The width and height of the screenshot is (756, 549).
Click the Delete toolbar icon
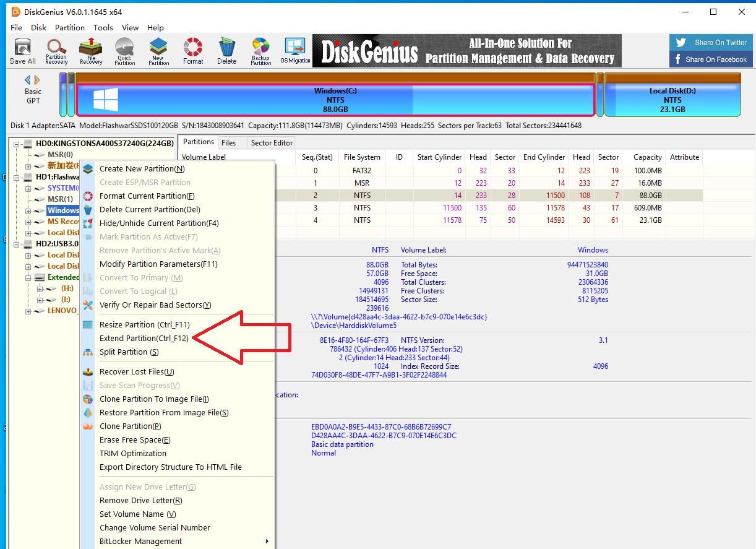226,51
